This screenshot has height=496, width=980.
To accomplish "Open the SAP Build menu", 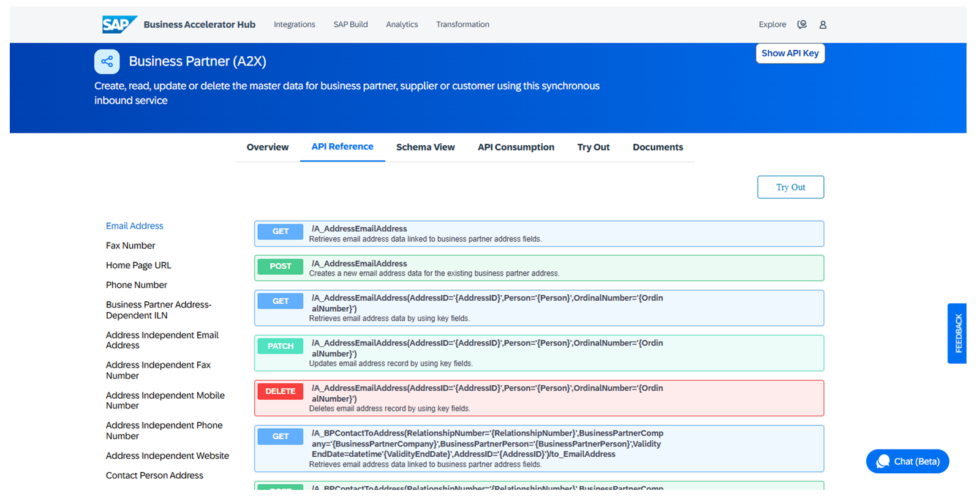I will coord(351,24).
